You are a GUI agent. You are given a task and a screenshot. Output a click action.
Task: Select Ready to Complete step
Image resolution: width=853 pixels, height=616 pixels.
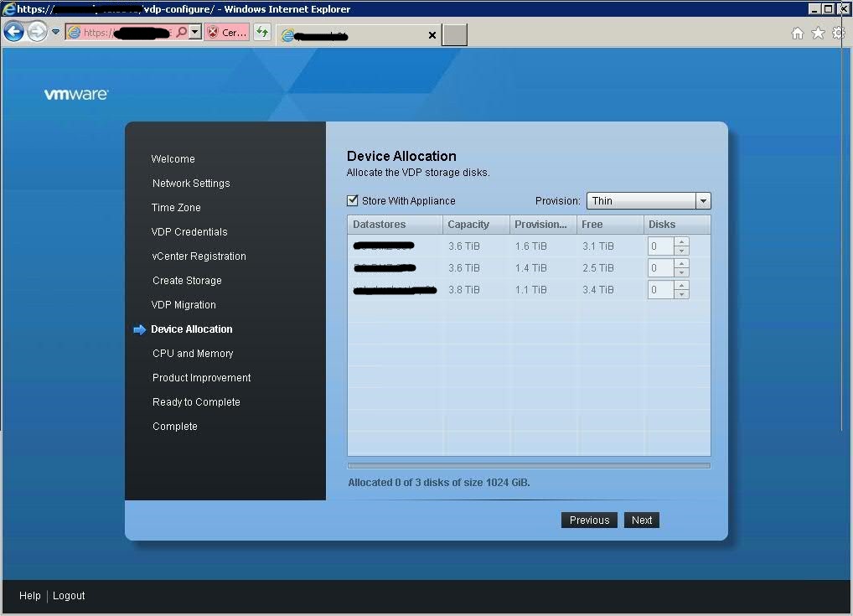click(x=196, y=402)
